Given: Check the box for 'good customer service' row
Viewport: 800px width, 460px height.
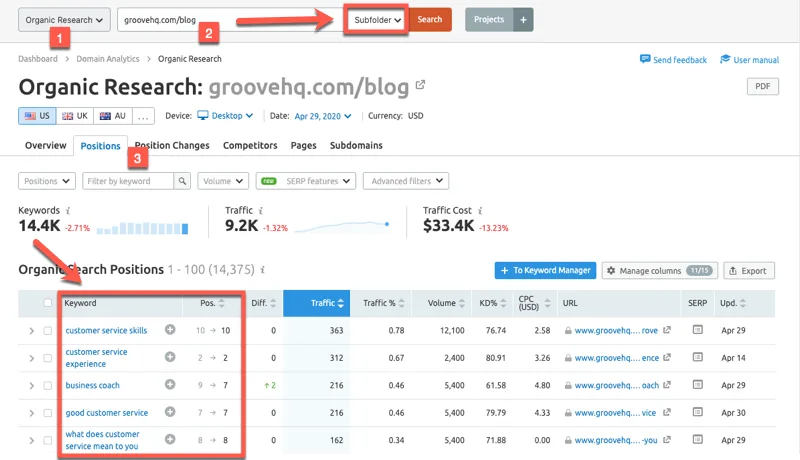Looking at the screenshot, I should 47,413.
